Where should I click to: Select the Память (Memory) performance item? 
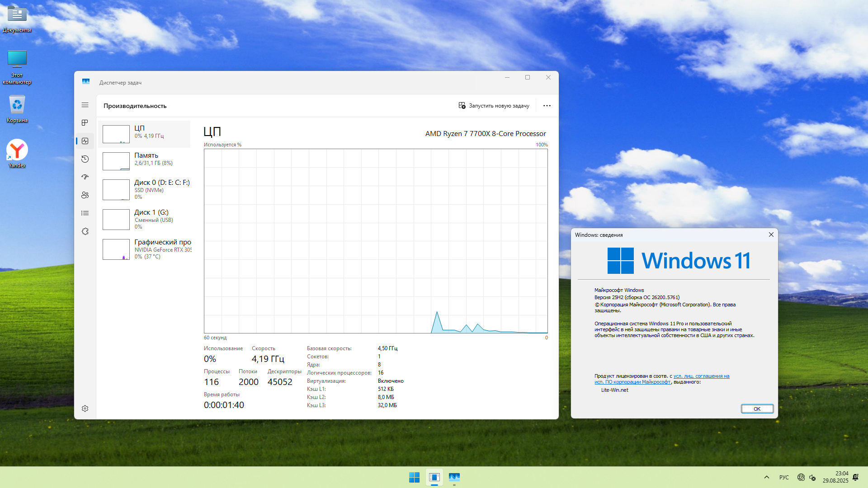[145, 161]
